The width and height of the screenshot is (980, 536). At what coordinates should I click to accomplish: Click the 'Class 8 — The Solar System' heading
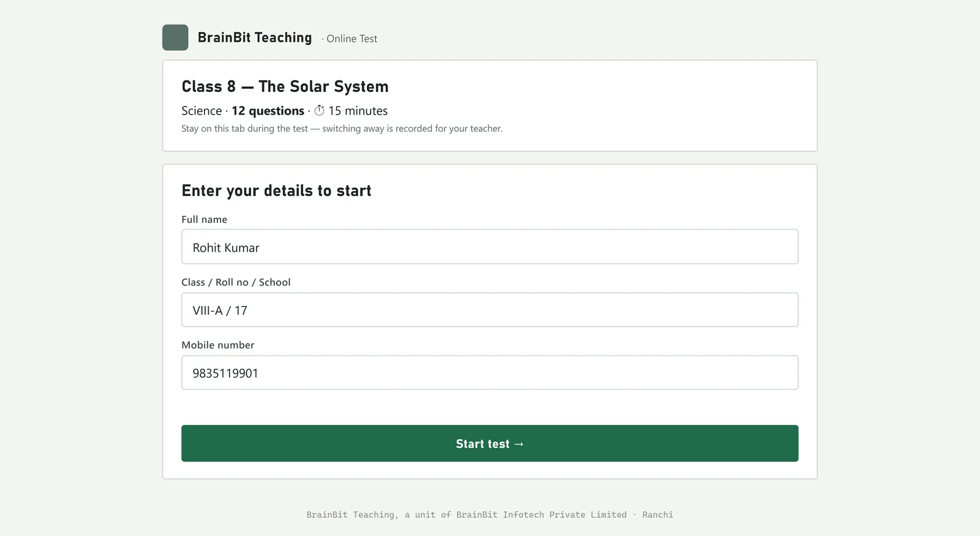[x=285, y=86]
